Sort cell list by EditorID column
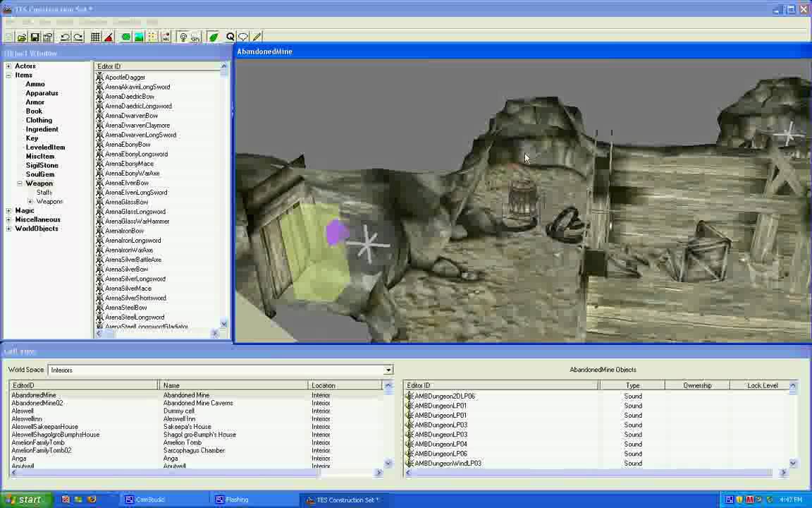Viewport: 812px width, 508px height. point(83,385)
